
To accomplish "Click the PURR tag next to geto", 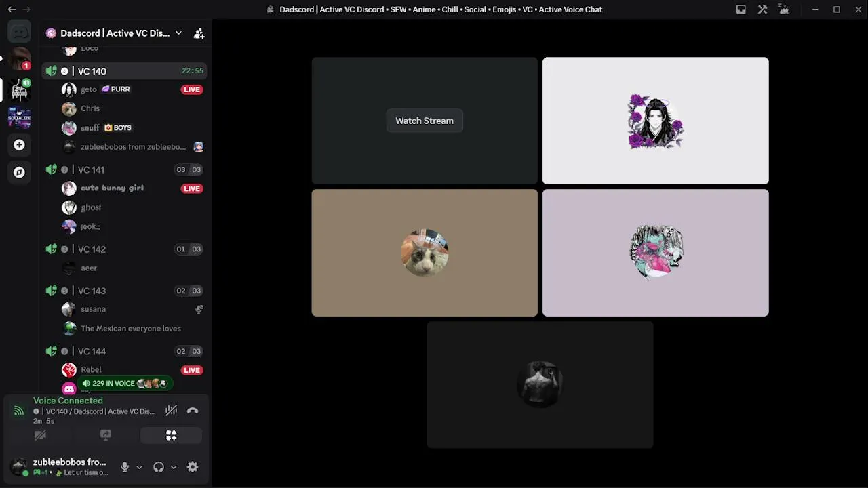I will [x=115, y=89].
